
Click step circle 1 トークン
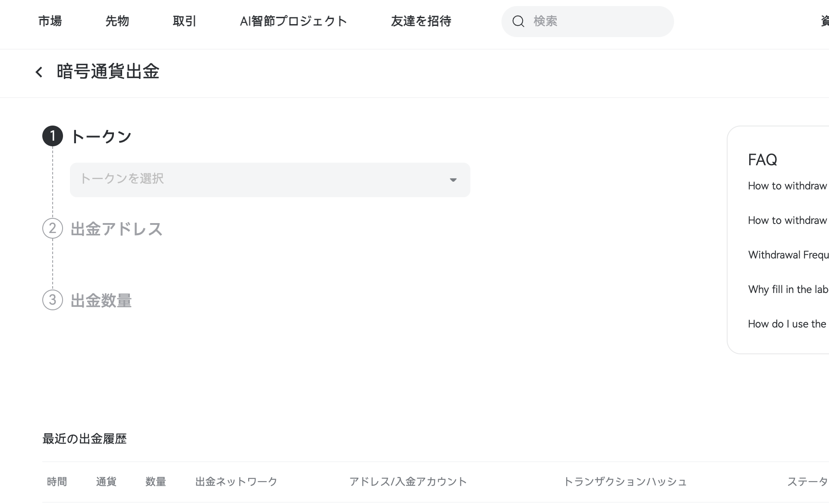[x=53, y=136]
